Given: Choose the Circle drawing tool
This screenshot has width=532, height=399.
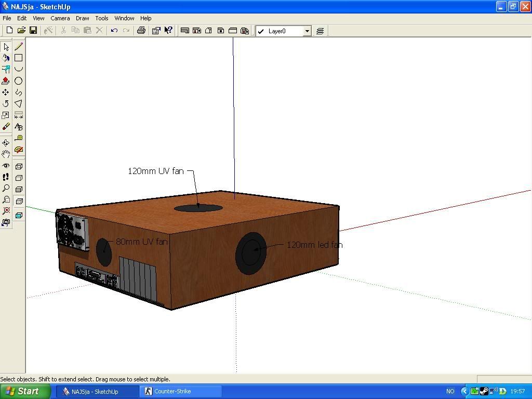Looking at the screenshot, I should pyautogui.click(x=19, y=81).
